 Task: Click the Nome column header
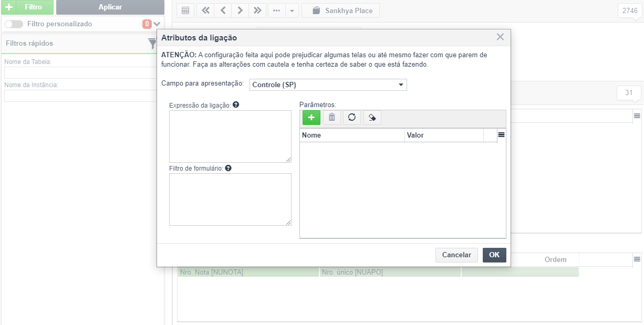[352, 135]
